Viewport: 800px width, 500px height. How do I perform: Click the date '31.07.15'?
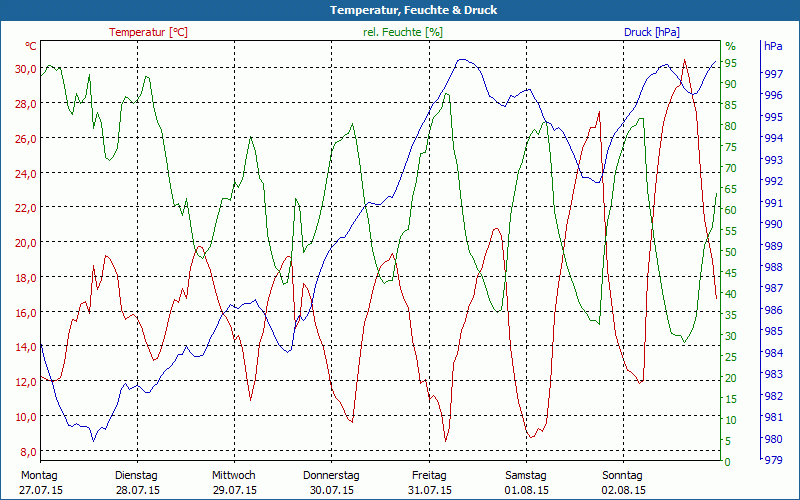pos(430,490)
